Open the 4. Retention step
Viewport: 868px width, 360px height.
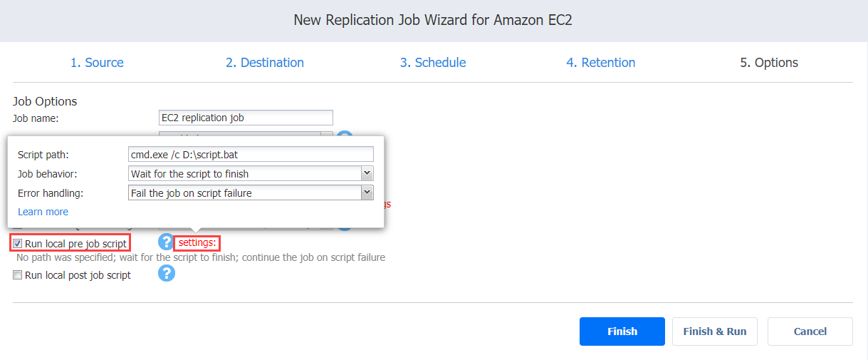pos(601,63)
